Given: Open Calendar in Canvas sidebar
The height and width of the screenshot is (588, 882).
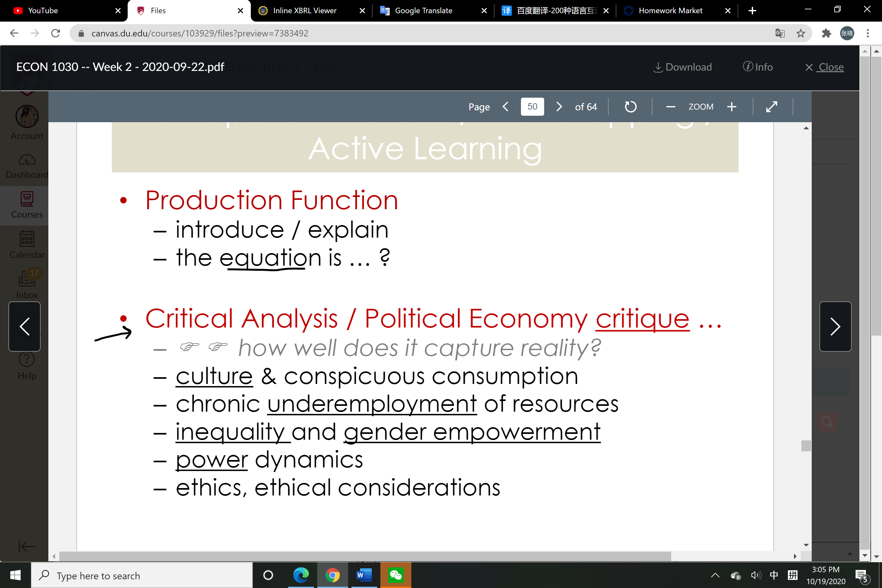Looking at the screenshot, I should point(27,244).
